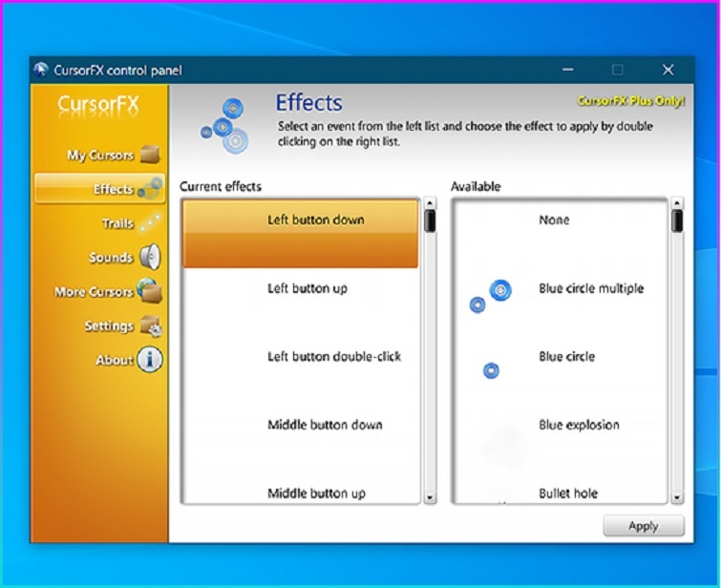
Task: Click the Sounds speaker icon
Action: [150, 258]
